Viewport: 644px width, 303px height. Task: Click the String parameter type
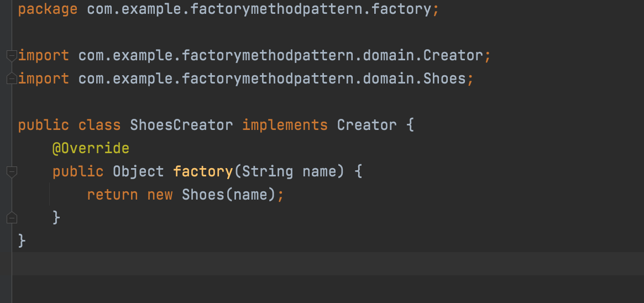click(x=268, y=171)
